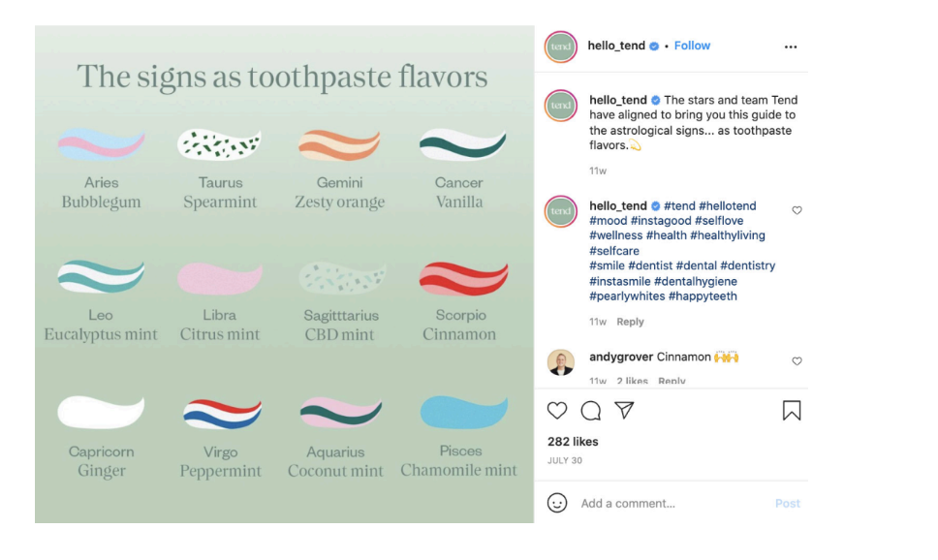The width and height of the screenshot is (938, 560).
Task: Click the share paper plane icon
Action: click(624, 411)
